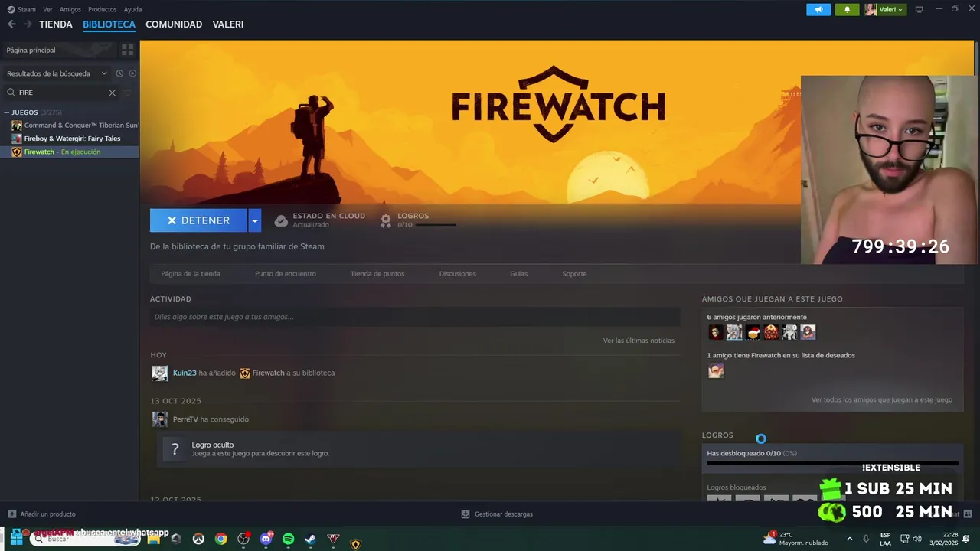
Task: Switch library to collections grid view icon
Action: click(x=127, y=50)
